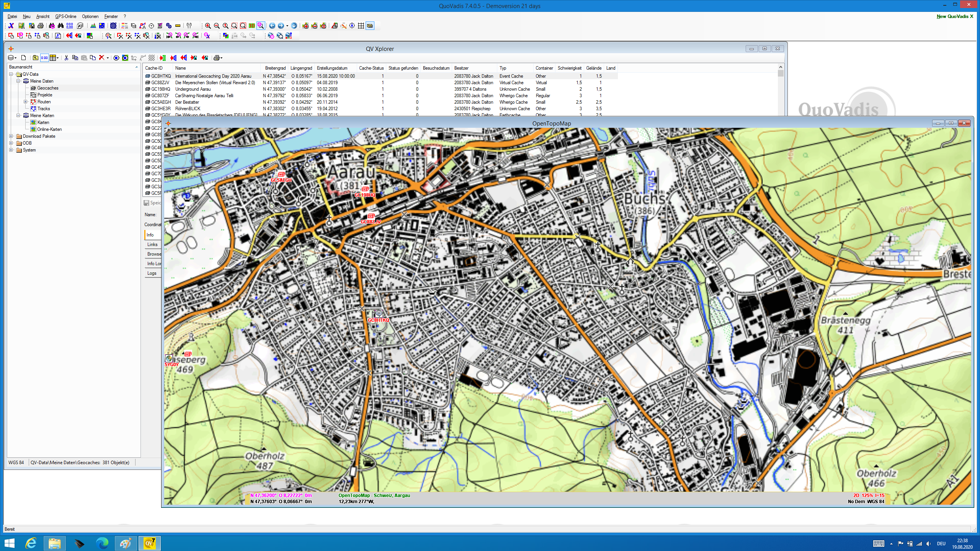Open the Datei menu
980x551 pixels.
coord(12,16)
